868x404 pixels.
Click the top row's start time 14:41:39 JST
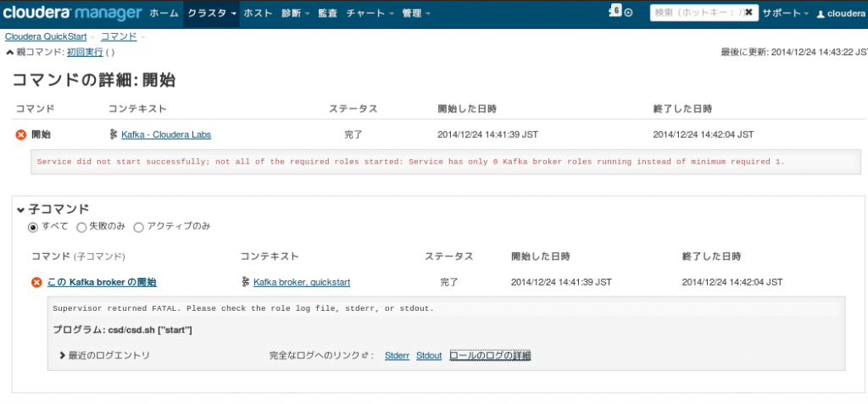(487, 135)
